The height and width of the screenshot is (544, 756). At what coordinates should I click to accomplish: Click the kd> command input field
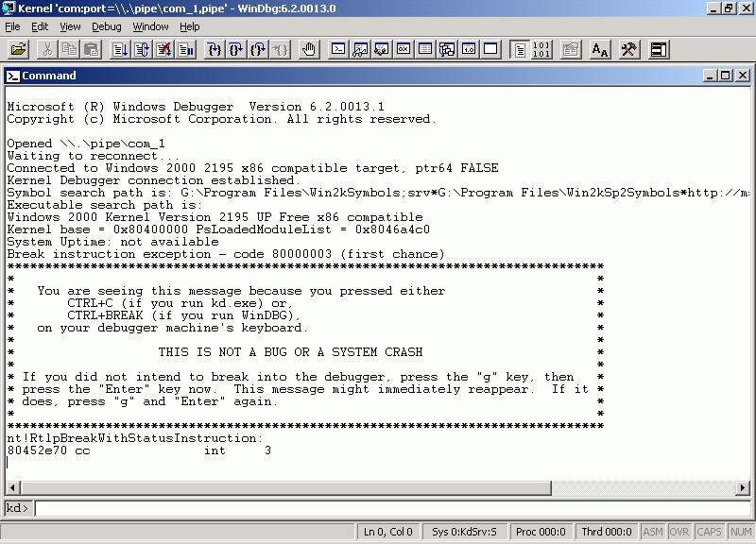(392, 508)
